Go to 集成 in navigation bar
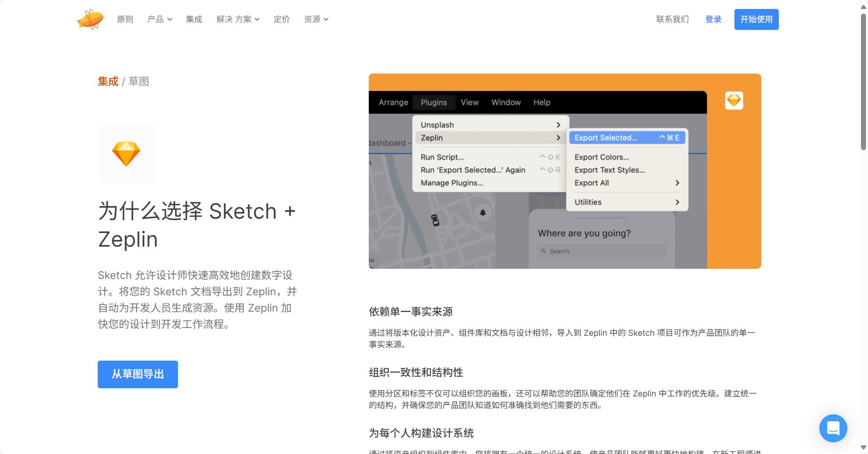The image size is (868, 454). 194,19
